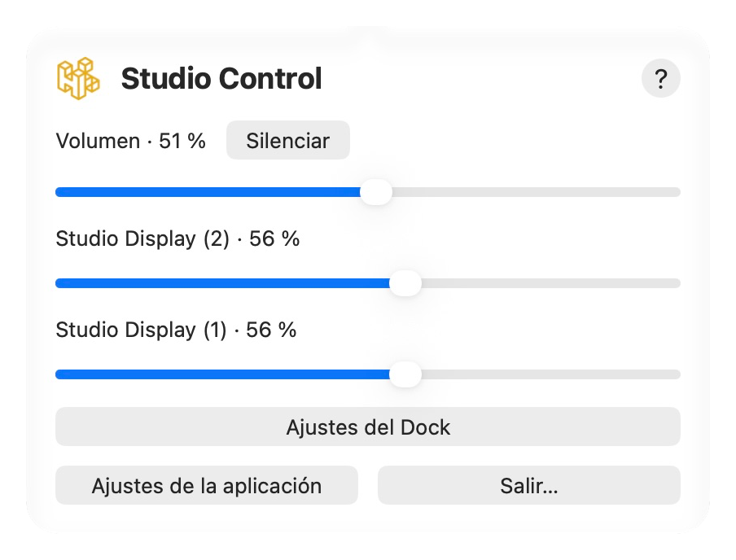Open Ajustes de la aplicación
This screenshot has width=736, height=560.
click(x=207, y=485)
